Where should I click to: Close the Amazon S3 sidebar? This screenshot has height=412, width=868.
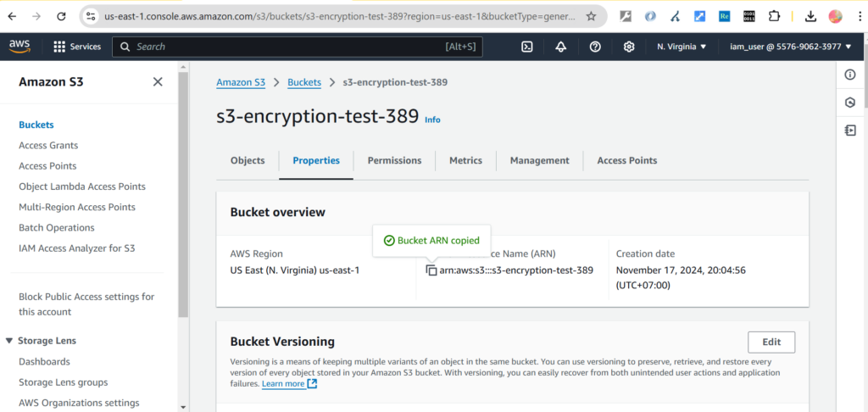pyautogui.click(x=158, y=82)
